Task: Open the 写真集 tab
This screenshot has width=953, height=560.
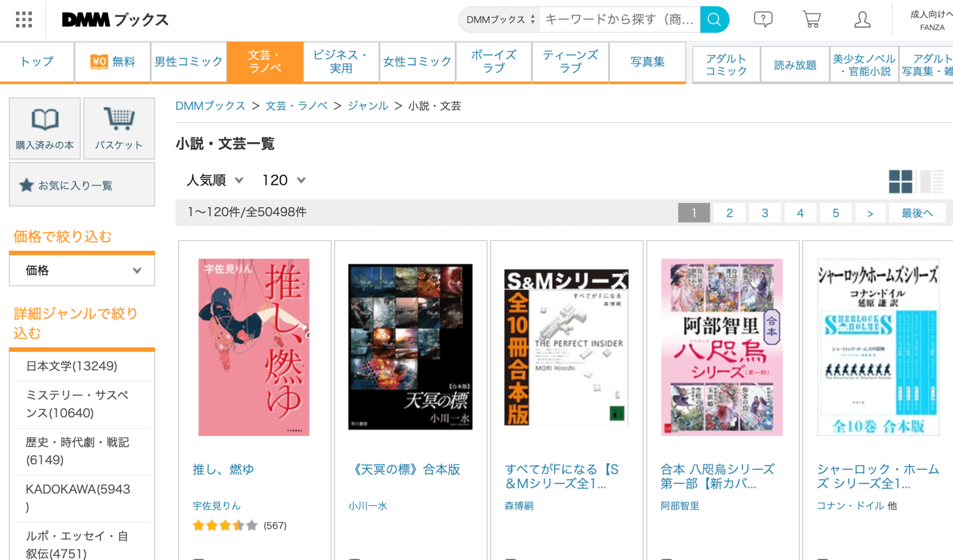Action: tap(647, 62)
